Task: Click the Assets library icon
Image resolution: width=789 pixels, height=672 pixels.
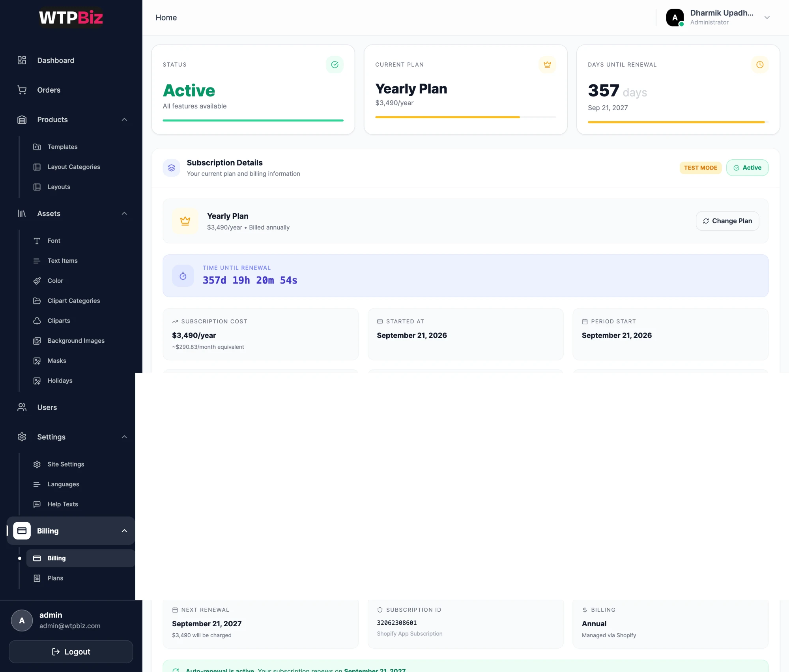Action: 22,213
